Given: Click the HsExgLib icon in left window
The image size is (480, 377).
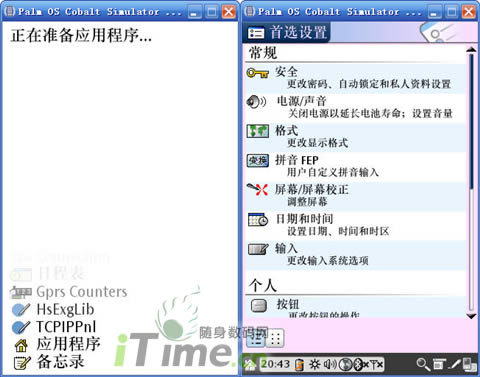Looking at the screenshot, I should 21,310.
